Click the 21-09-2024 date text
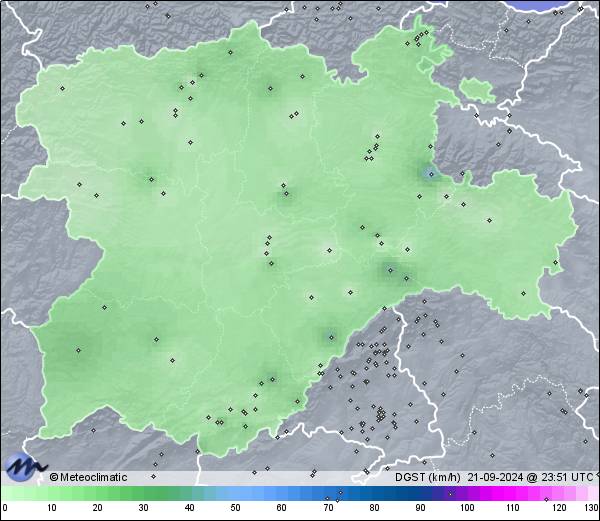This screenshot has height=521, width=600. point(496,477)
